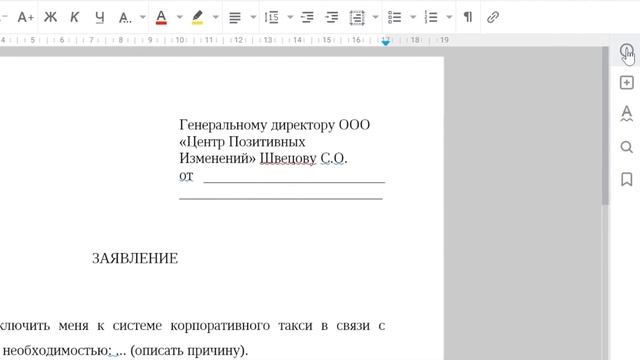Click the word 'такси' in body text
The width and height of the screenshot is (640, 360).
[295, 326]
